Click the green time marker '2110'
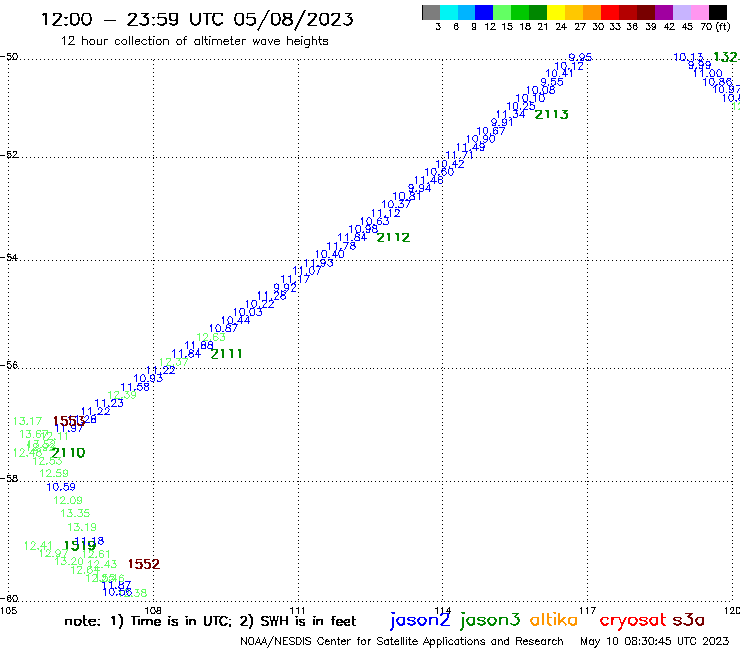 point(68,453)
